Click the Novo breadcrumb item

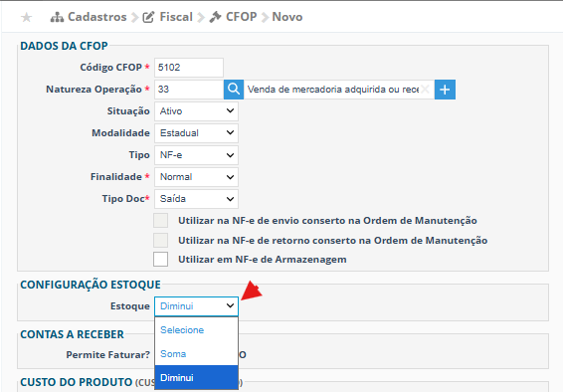(x=287, y=17)
